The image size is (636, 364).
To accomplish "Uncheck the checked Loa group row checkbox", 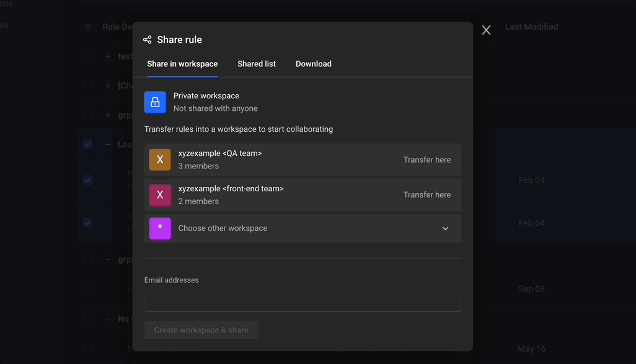I will (87, 144).
